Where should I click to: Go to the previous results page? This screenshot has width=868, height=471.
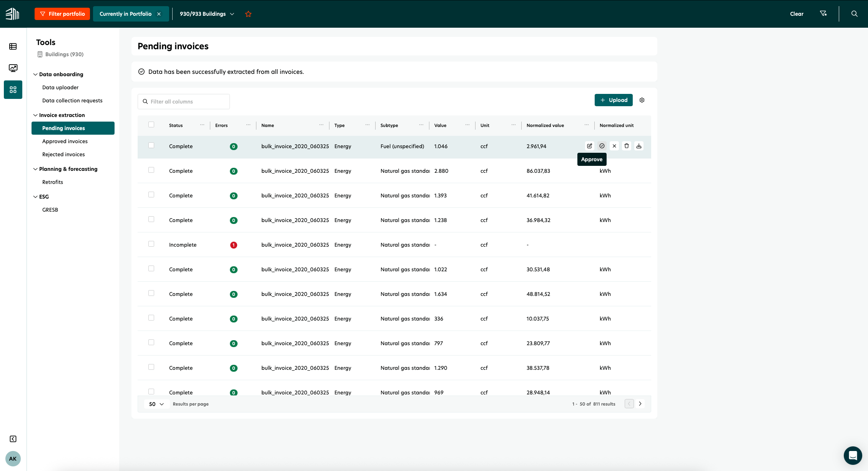point(629,404)
